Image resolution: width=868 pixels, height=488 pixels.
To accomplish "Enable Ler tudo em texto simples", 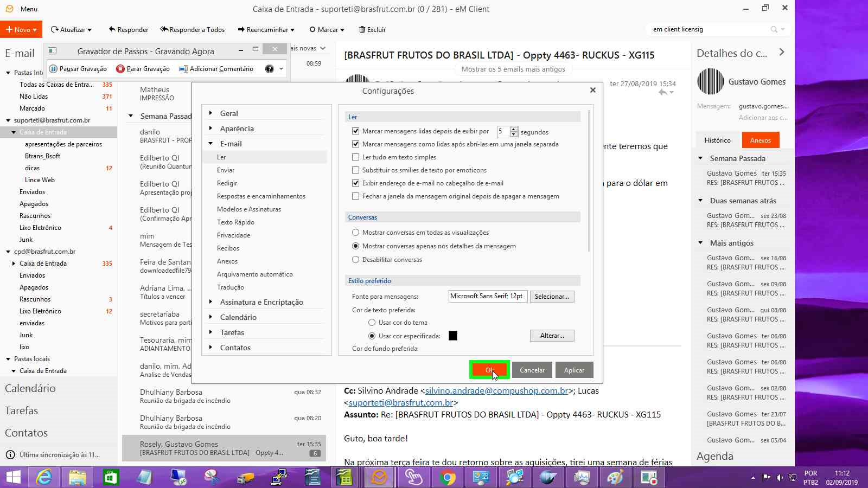I will coord(356,157).
